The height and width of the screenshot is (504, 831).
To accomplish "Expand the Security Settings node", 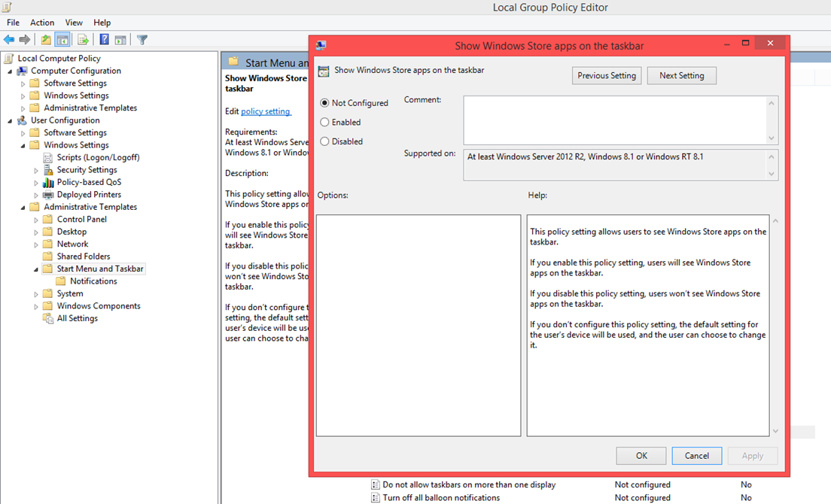I will (x=36, y=171).
